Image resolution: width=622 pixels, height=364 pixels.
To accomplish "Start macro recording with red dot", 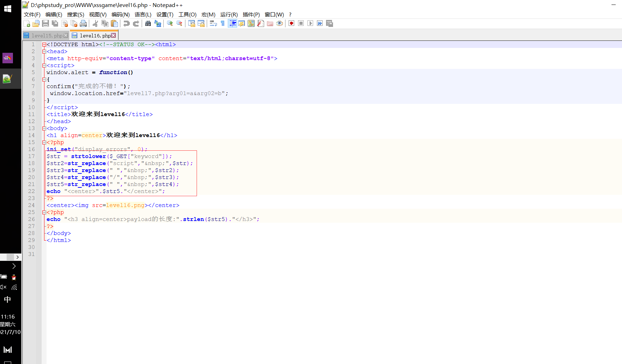I will point(291,23).
